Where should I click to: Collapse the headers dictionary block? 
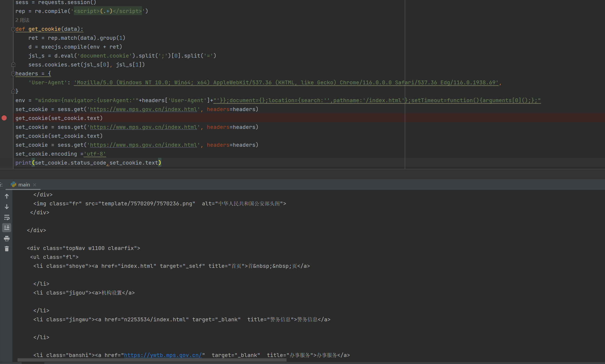13,74
